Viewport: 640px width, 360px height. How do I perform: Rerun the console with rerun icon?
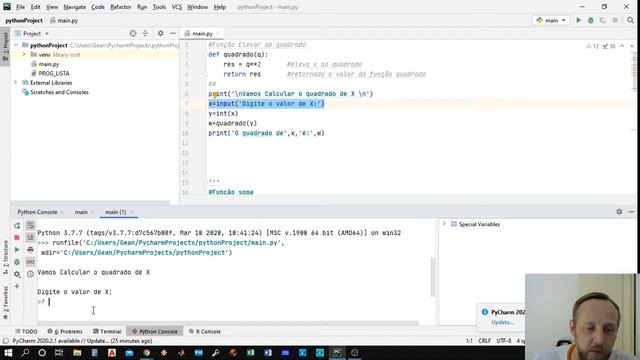click(17, 225)
